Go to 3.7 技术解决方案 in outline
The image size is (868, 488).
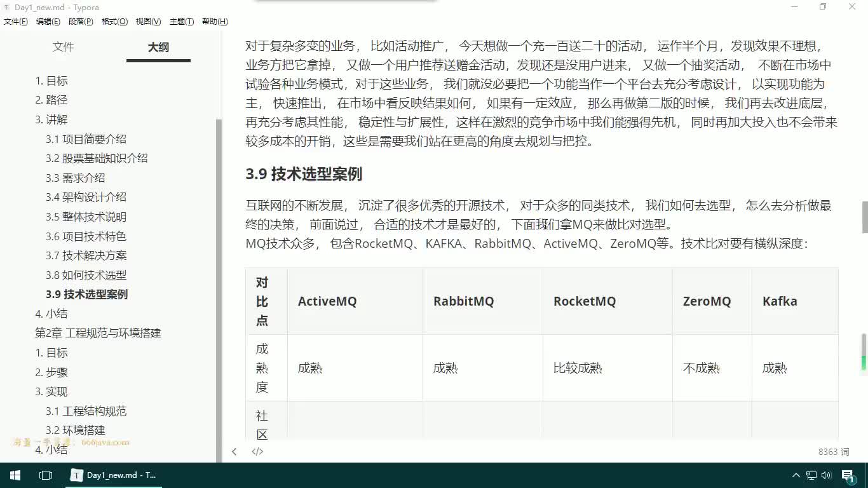pos(86,255)
